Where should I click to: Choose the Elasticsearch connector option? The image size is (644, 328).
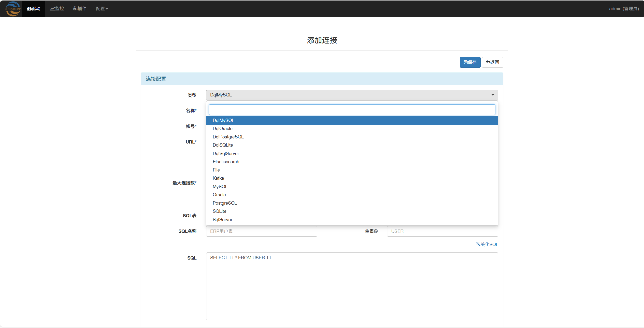pyautogui.click(x=226, y=162)
